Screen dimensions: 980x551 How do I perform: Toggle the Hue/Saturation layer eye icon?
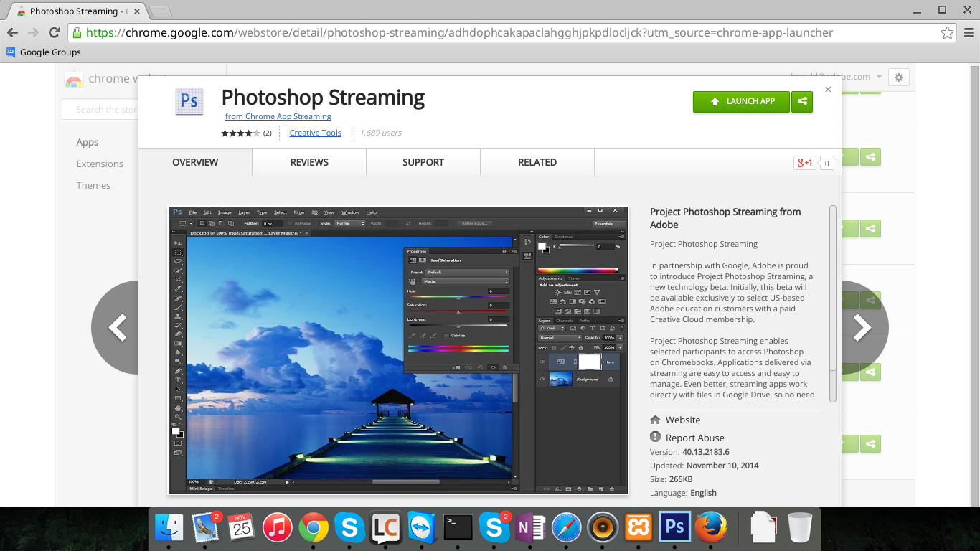coord(542,362)
